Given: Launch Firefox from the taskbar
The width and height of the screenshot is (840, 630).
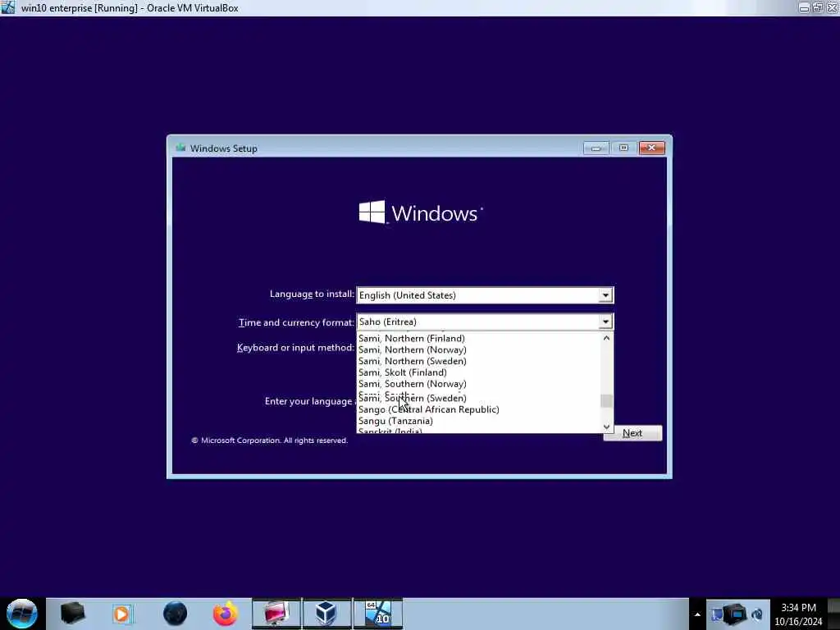Looking at the screenshot, I should 226,614.
